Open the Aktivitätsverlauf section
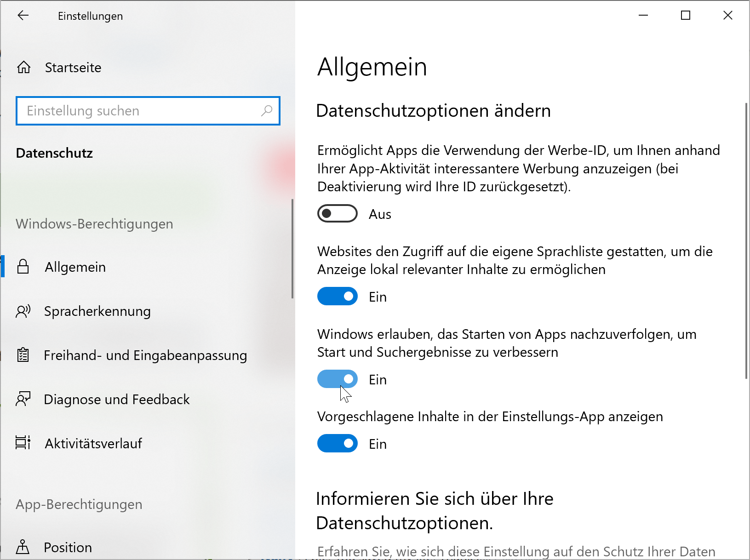The image size is (750, 560). tap(93, 444)
